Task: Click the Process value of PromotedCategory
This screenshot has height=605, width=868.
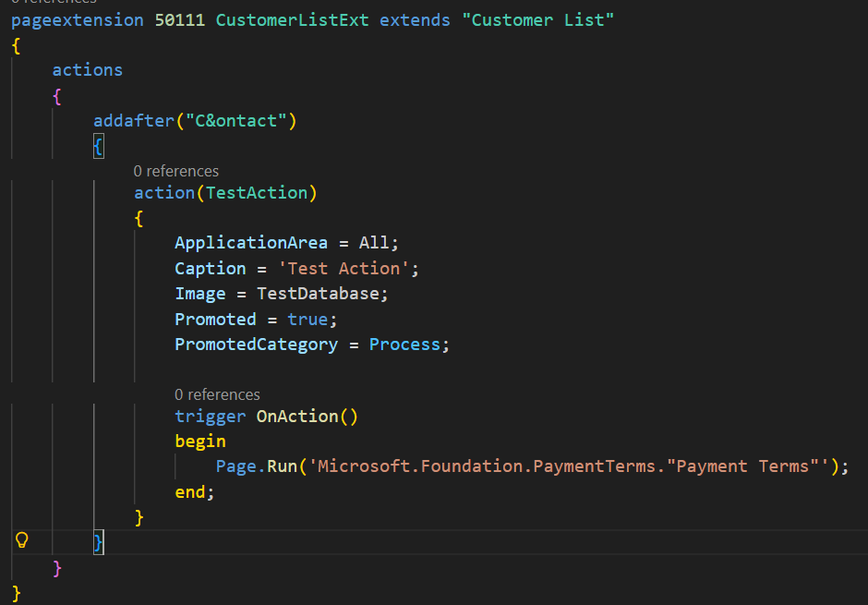Action: tap(404, 345)
